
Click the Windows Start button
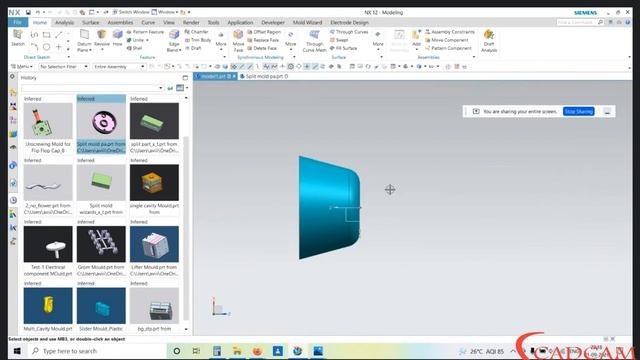pos(17,351)
